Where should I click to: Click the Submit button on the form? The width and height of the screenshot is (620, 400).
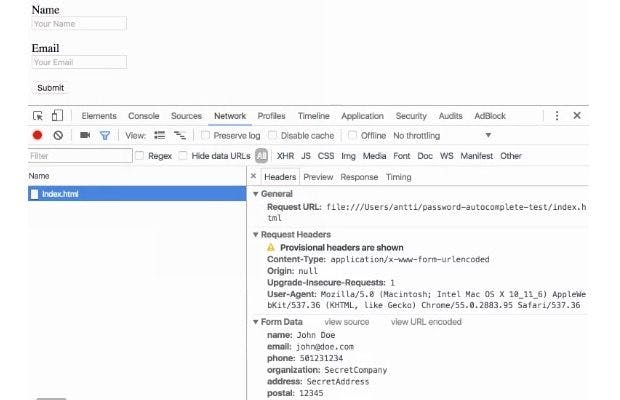pos(51,88)
